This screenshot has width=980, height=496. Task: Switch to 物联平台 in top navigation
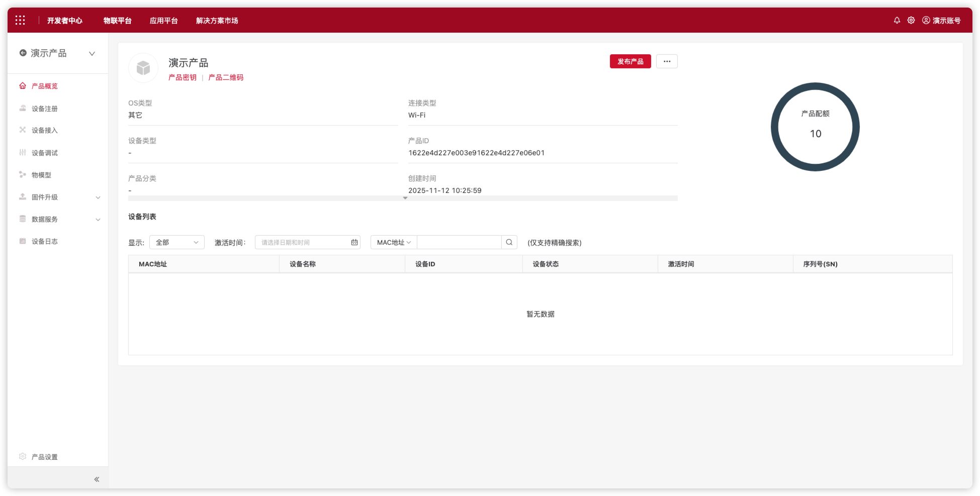point(117,21)
